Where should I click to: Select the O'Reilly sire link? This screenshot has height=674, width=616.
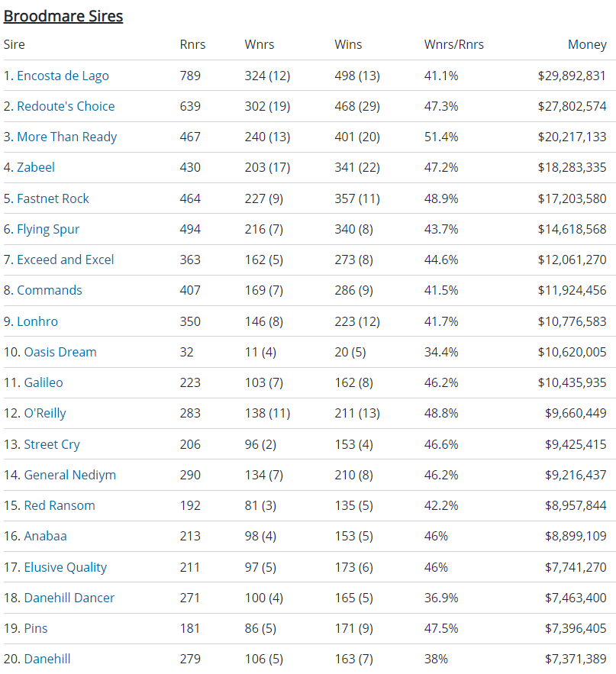pyautogui.click(x=45, y=413)
